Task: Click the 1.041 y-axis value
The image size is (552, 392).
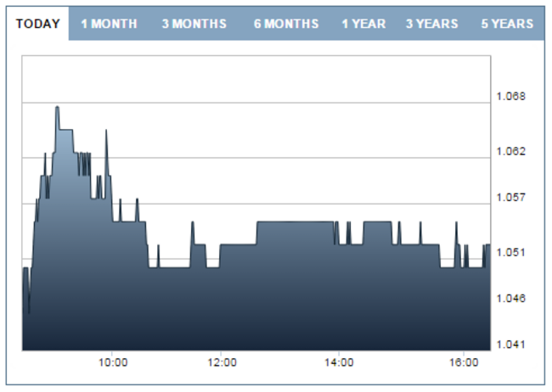Action: pos(511,344)
